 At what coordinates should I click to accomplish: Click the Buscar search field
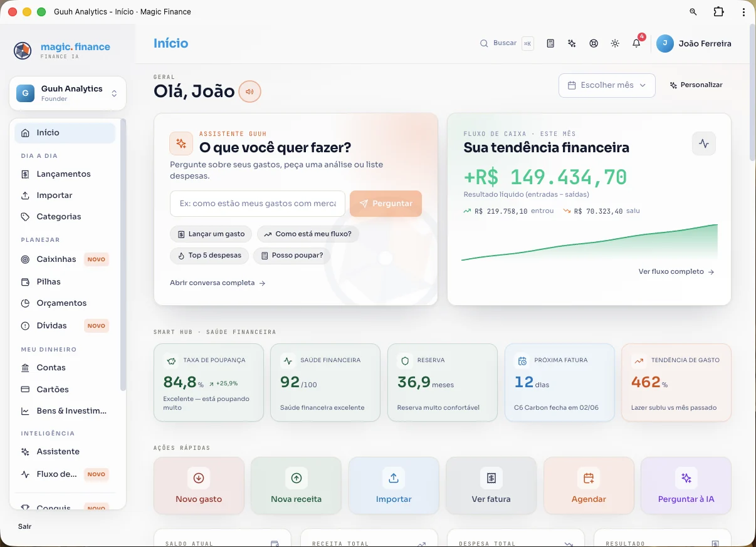click(x=507, y=43)
